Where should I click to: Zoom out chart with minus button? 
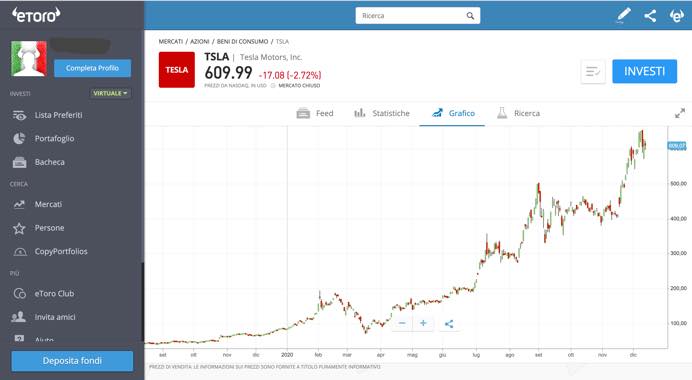pos(402,324)
